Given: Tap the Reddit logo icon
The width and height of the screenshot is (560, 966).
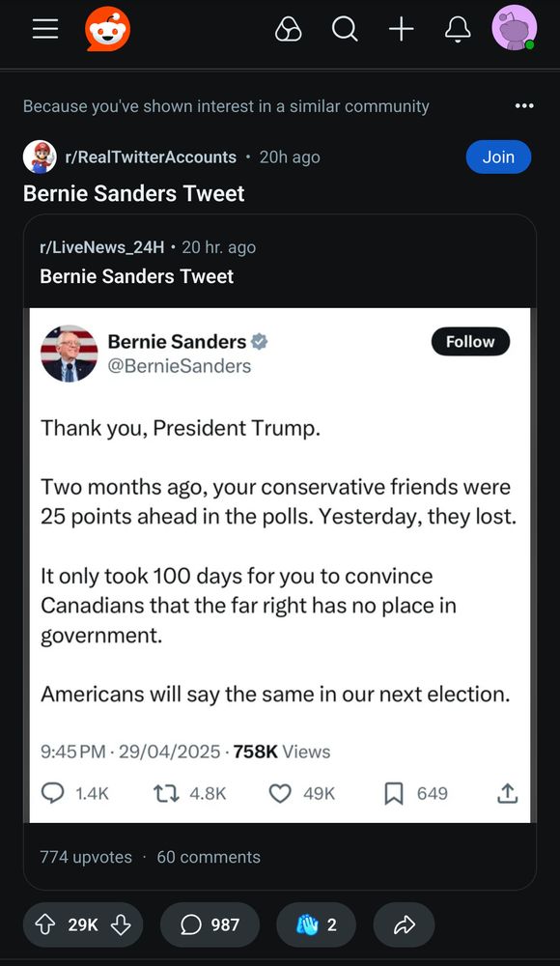Looking at the screenshot, I should click(x=107, y=28).
